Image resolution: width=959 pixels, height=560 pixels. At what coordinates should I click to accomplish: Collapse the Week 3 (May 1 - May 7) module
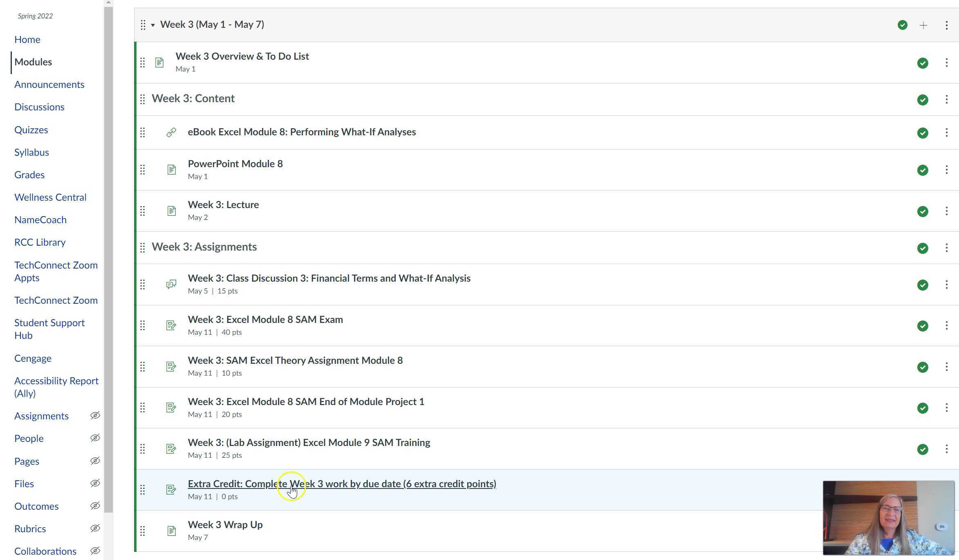pos(153,25)
